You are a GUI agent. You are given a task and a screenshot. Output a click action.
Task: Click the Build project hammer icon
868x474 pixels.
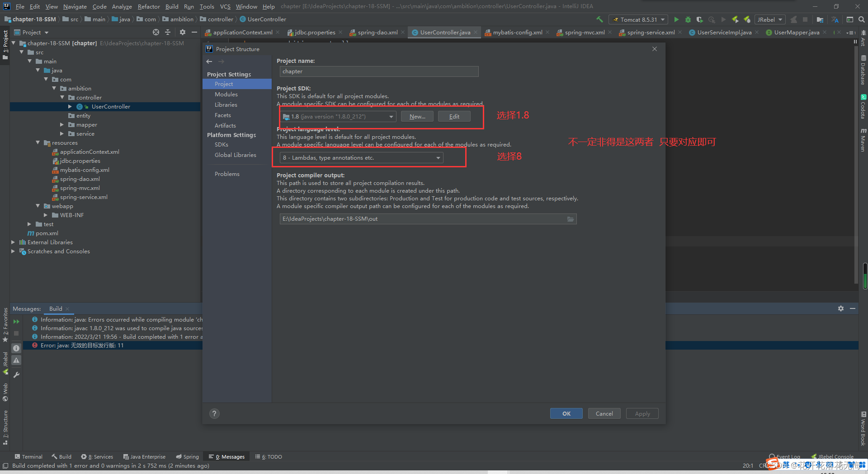coord(600,19)
